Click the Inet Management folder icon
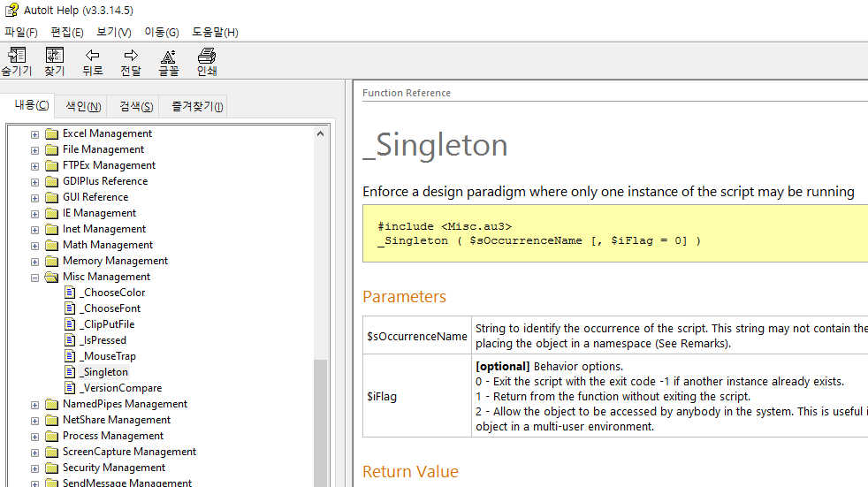 [x=51, y=230]
